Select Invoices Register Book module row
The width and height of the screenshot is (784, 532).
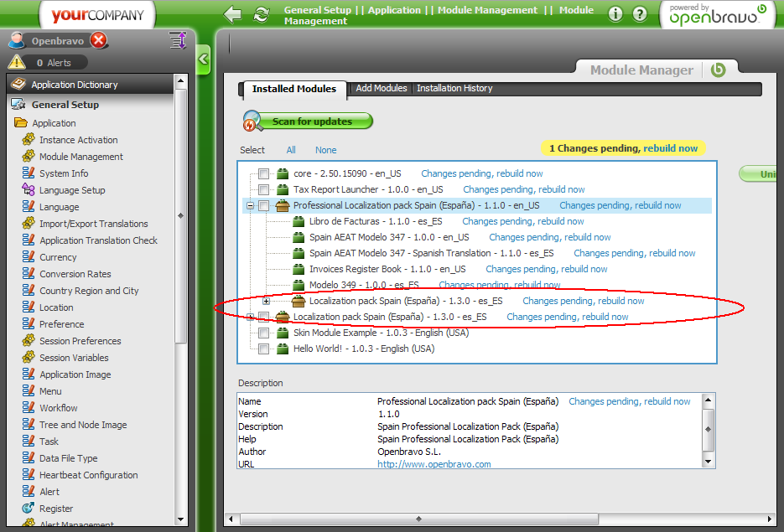(387, 269)
